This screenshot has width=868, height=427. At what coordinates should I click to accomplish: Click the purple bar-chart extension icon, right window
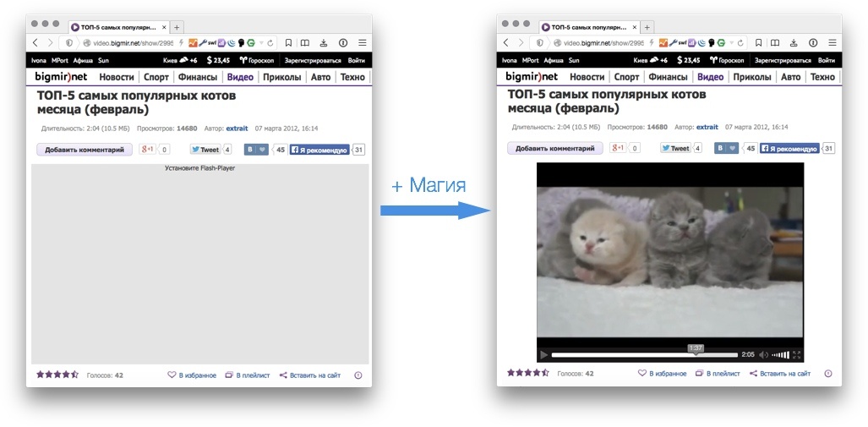pyautogui.click(x=691, y=42)
